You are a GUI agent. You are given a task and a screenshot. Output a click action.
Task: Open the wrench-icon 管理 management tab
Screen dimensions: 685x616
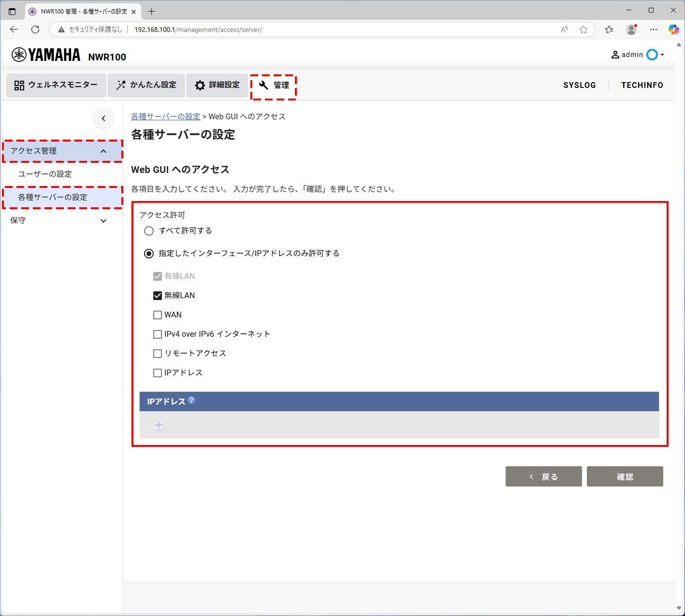click(x=274, y=86)
